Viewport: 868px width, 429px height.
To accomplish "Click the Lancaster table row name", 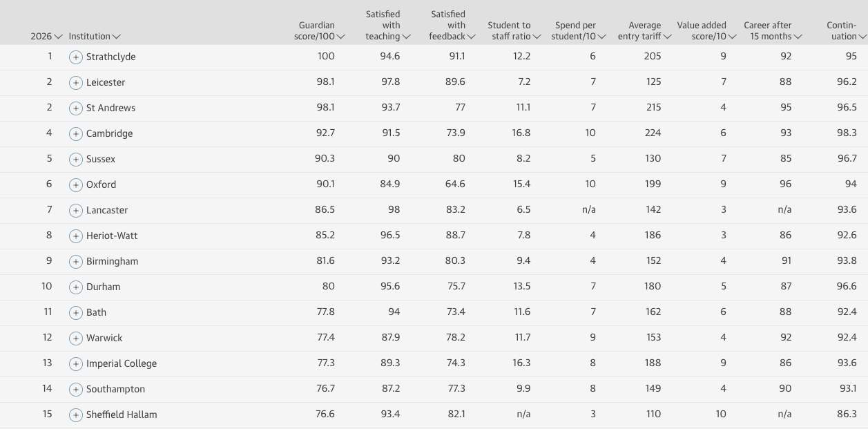I will pyautogui.click(x=107, y=210).
